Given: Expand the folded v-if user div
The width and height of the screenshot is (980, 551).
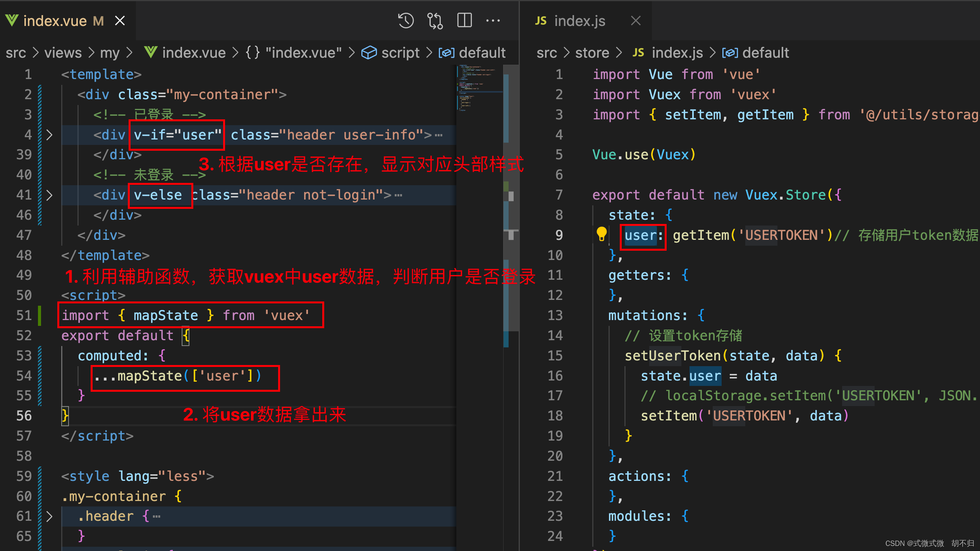Looking at the screenshot, I should [49, 135].
